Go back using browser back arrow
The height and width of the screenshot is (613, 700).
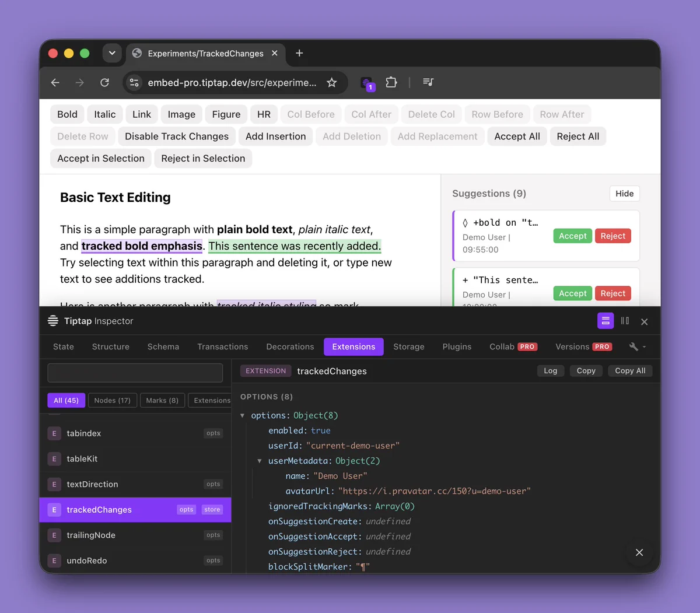point(55,83)
